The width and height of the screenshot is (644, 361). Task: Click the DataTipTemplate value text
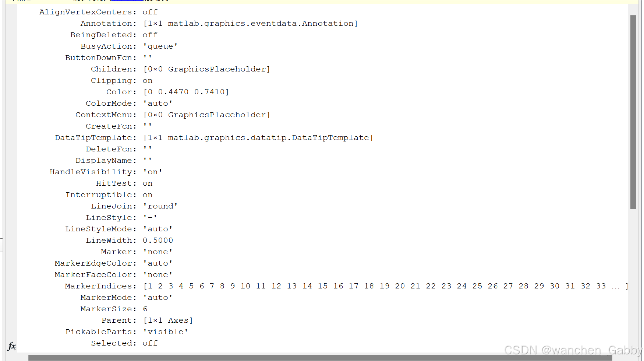(258, 138)
